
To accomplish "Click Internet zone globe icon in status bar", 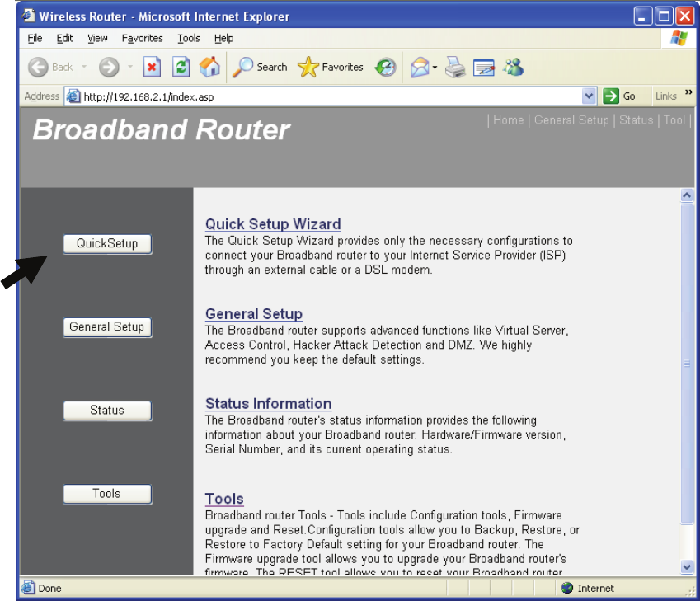I will pyautogui.click(x=567, y=588).
